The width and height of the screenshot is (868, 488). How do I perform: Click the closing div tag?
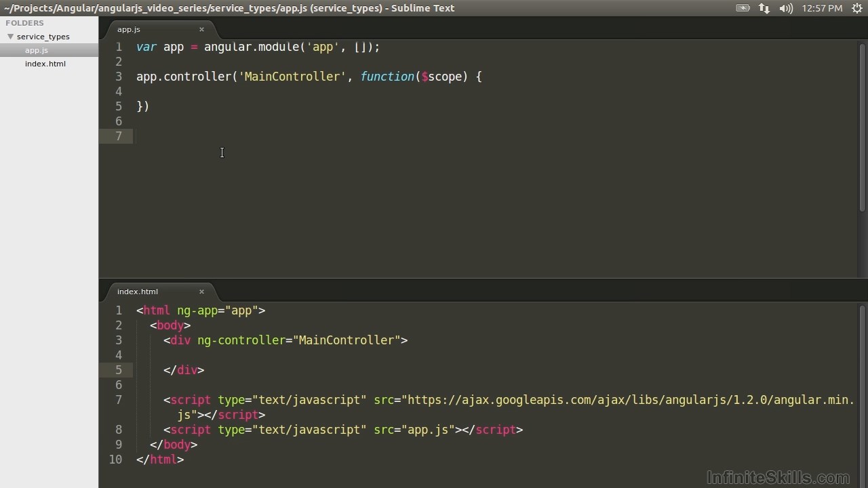184,370
